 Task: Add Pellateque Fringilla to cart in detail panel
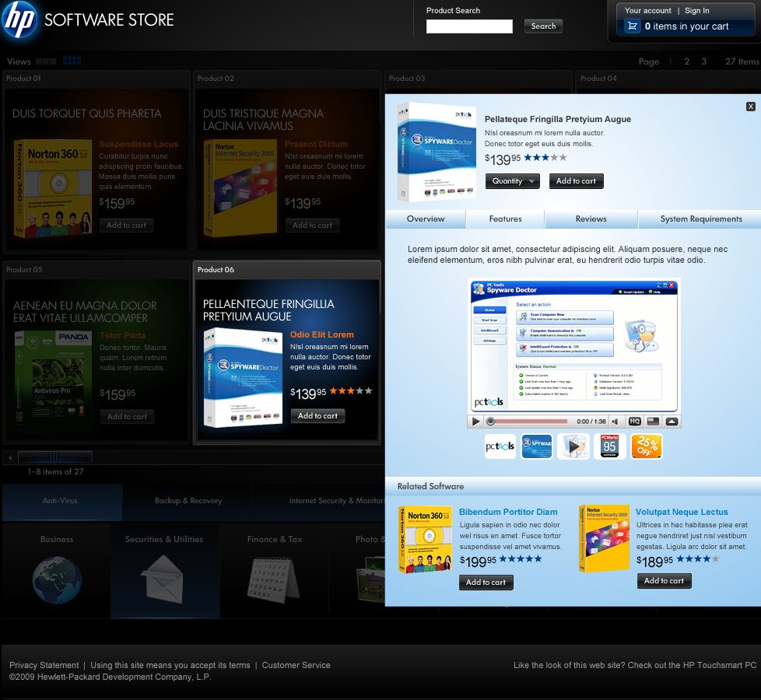pyautogui.click(x=576, y=181)
